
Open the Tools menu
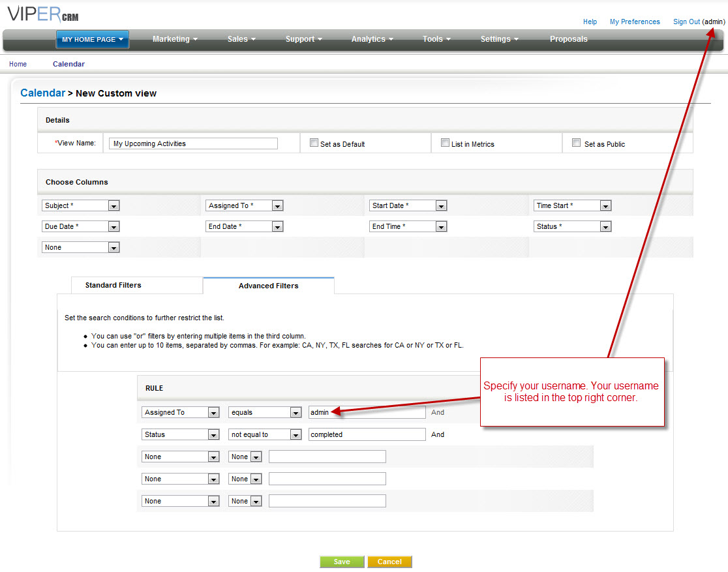436,40
